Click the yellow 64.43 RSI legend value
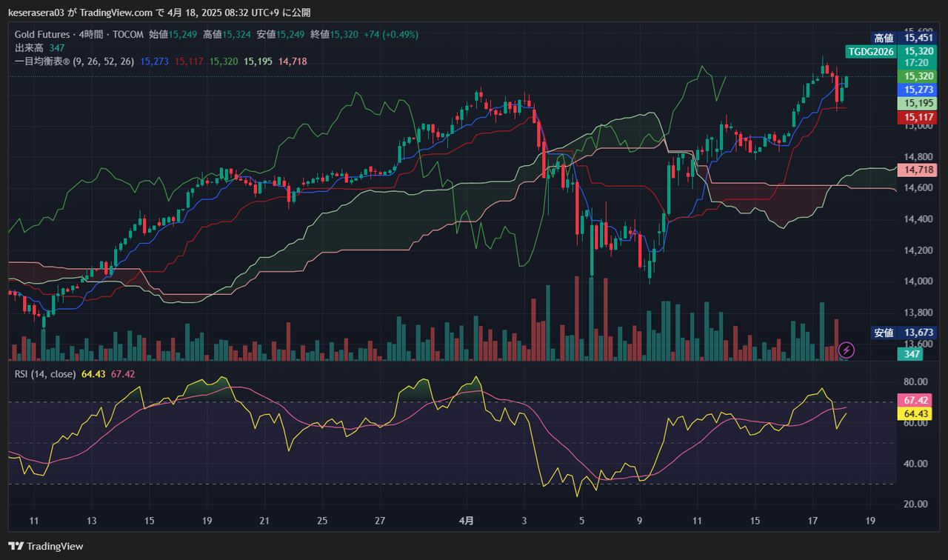The width and height of the screenshot is (948, 560). pos(93,374)
